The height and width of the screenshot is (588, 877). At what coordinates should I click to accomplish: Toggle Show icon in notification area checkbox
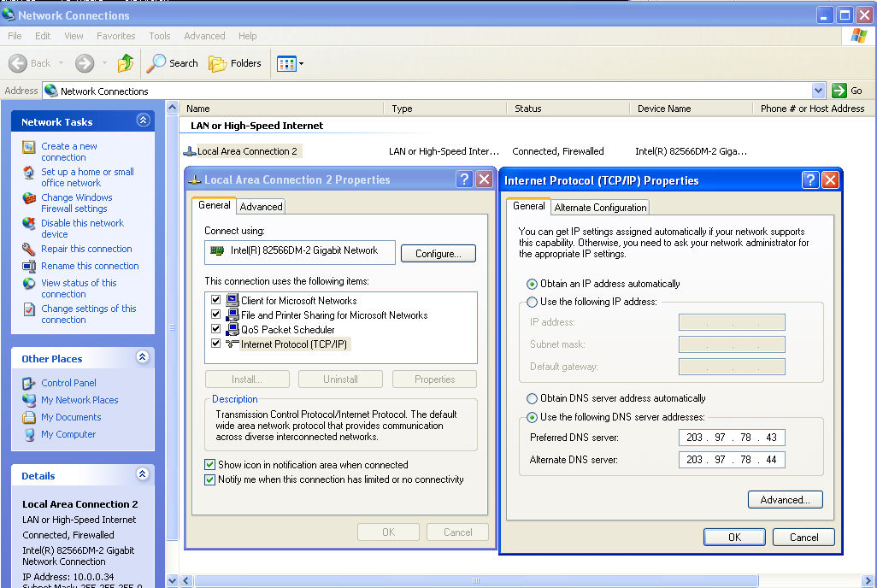(x=210, y=465)
